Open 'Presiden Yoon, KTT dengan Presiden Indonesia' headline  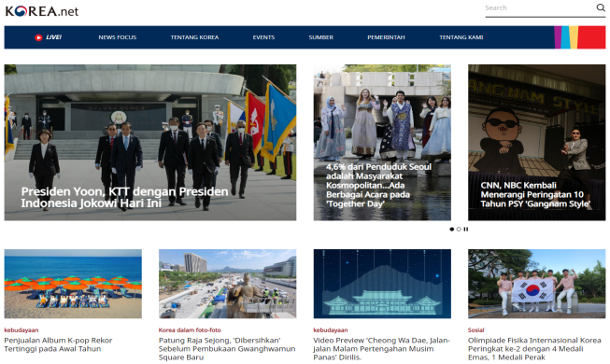tap(124, 197)
